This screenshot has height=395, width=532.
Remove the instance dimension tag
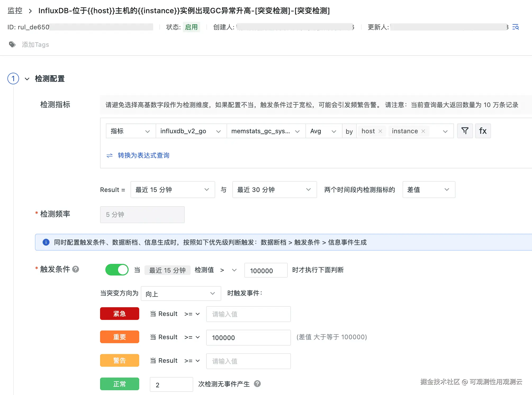(x=423, y=131)
